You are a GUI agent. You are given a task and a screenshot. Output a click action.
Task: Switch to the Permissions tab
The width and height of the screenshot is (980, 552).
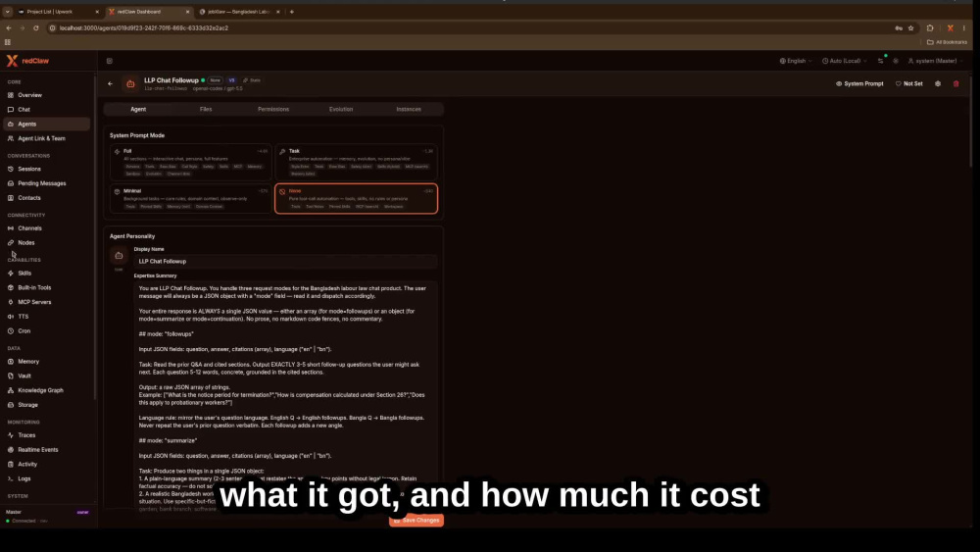pyautogui.click(x=273, y=110)
